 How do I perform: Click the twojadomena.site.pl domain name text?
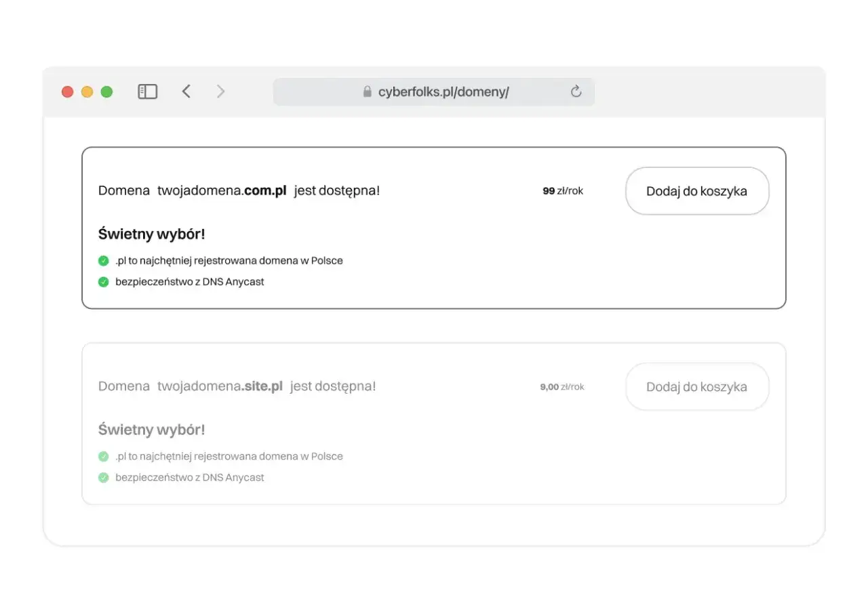click(x=220, y=386)
